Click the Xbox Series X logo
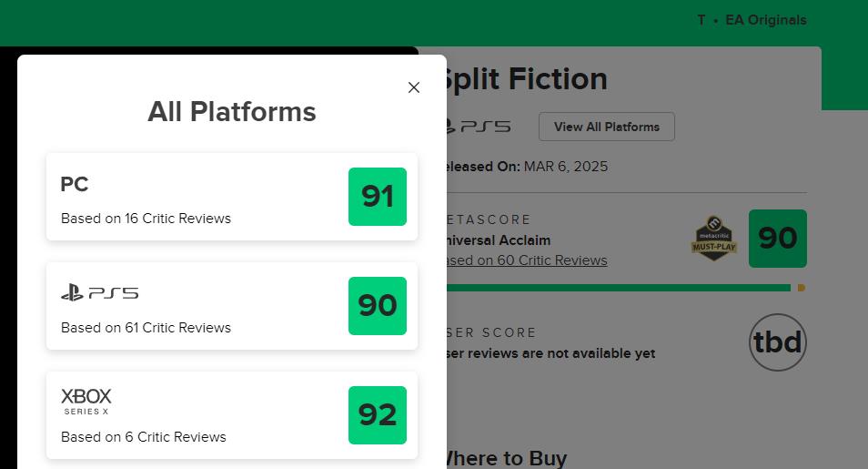 (86, 401)
